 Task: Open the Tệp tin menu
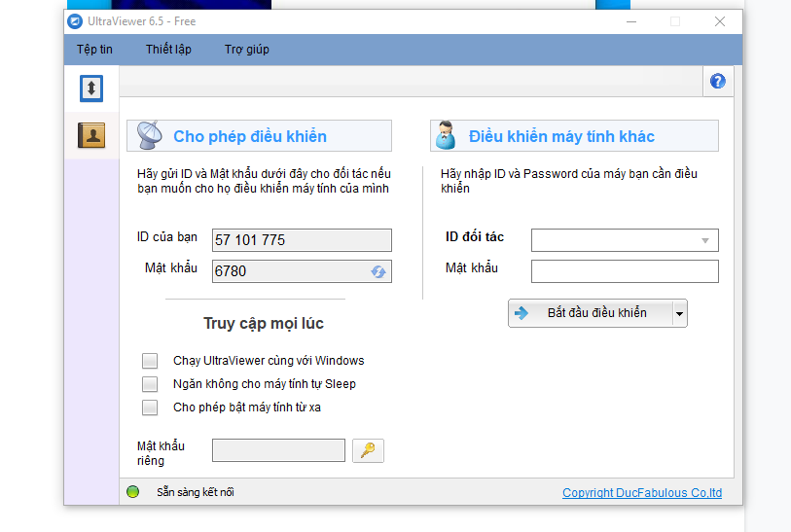tap(94, 50)
